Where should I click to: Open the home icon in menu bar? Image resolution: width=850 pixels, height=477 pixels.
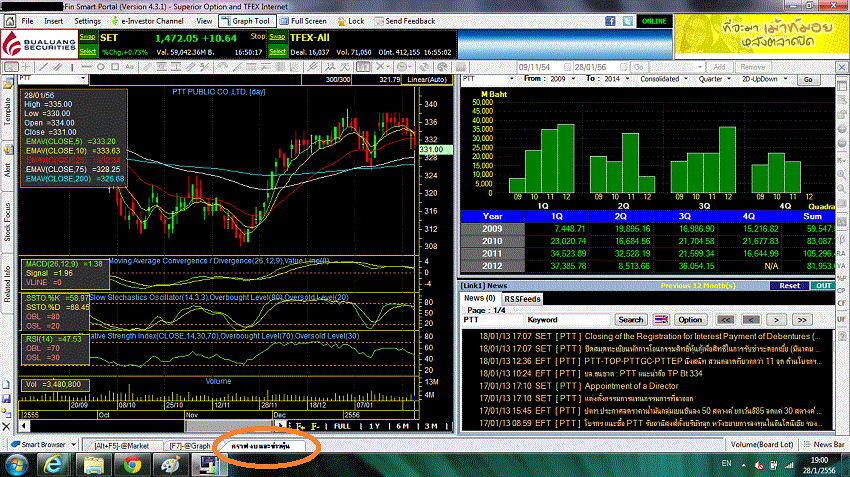10,21
